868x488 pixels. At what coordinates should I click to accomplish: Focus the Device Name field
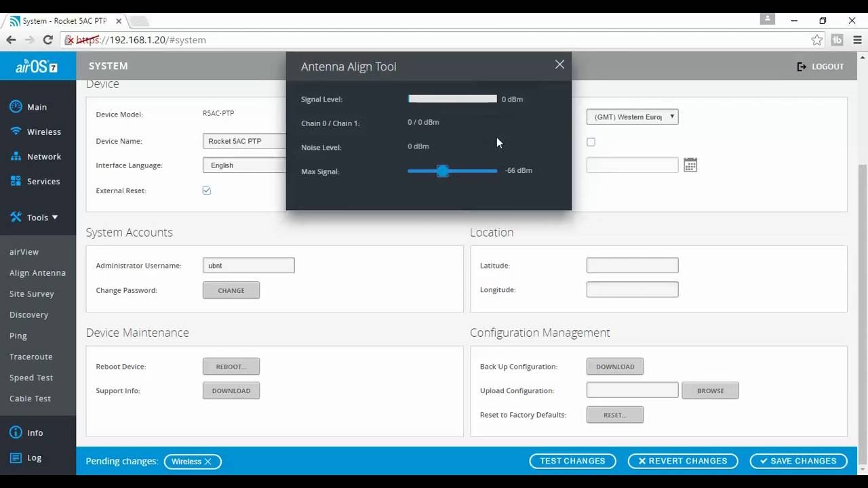244,141
